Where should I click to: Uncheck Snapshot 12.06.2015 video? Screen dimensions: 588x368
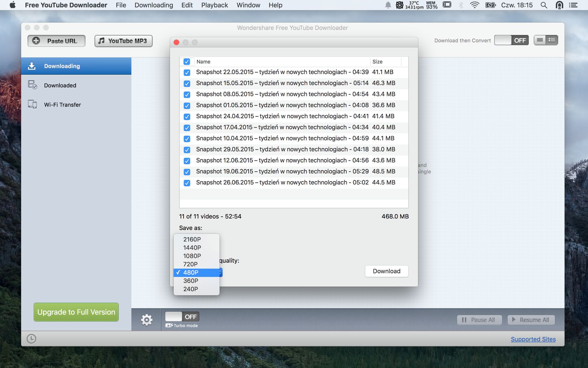pos(187,161)
